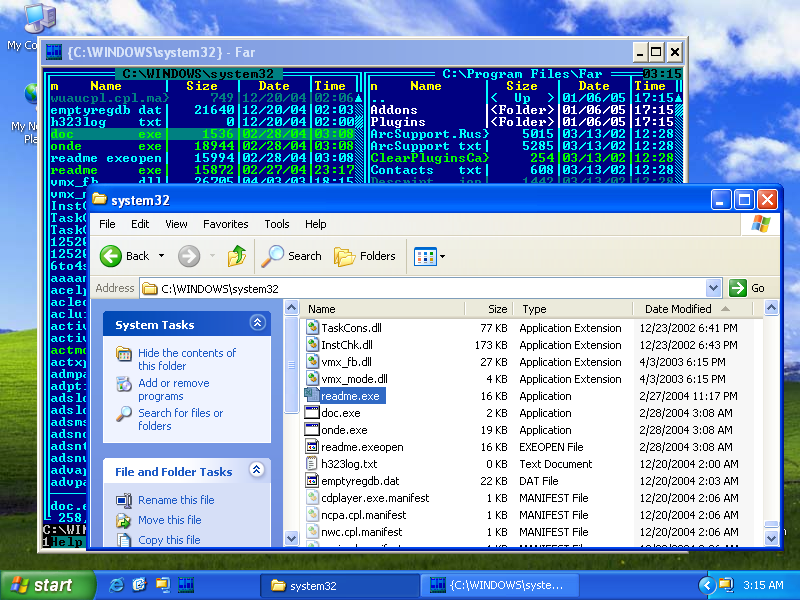This screenshot has width=800, height=600.
Task: Open the Tools menu
Action: pos(277,224)
